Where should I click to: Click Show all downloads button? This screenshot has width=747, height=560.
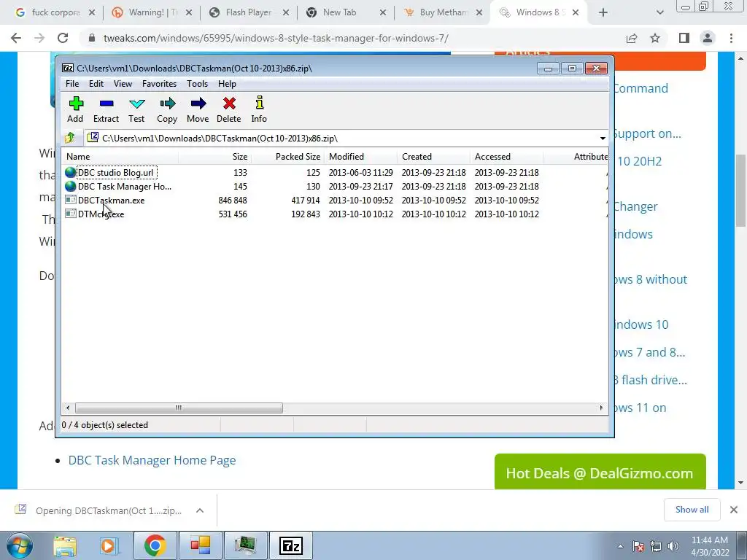[x=692, y=510]
